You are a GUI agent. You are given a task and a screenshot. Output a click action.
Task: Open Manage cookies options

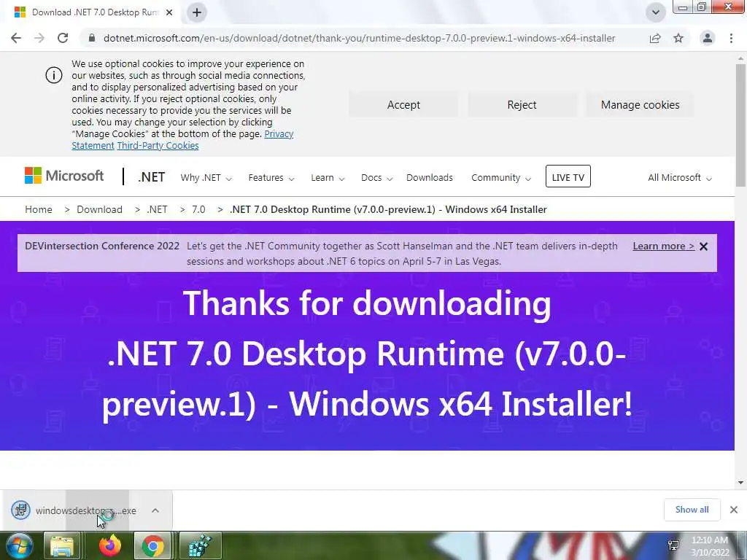click(640, 105)
